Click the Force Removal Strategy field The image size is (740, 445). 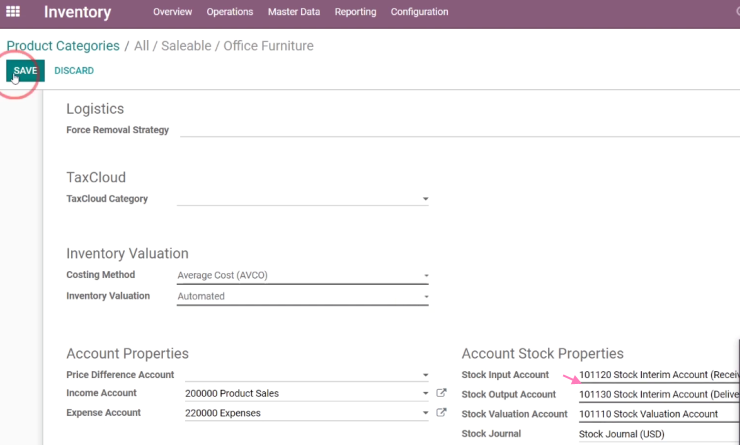point(460,130)
